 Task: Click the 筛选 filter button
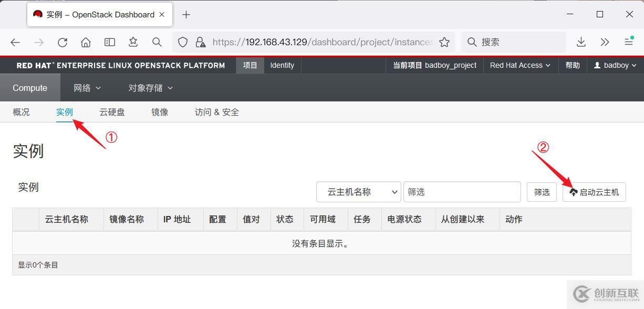tap(542, 192)
